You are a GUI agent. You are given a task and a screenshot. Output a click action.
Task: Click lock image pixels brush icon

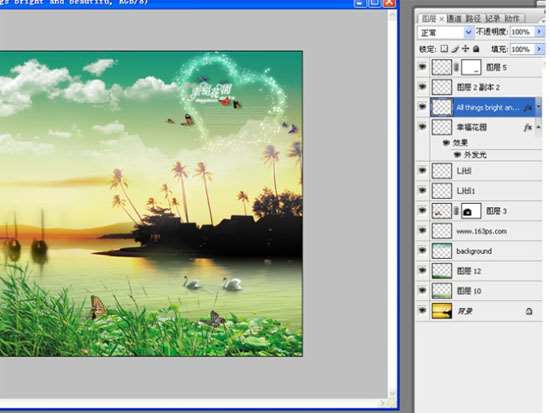point(455,49)
